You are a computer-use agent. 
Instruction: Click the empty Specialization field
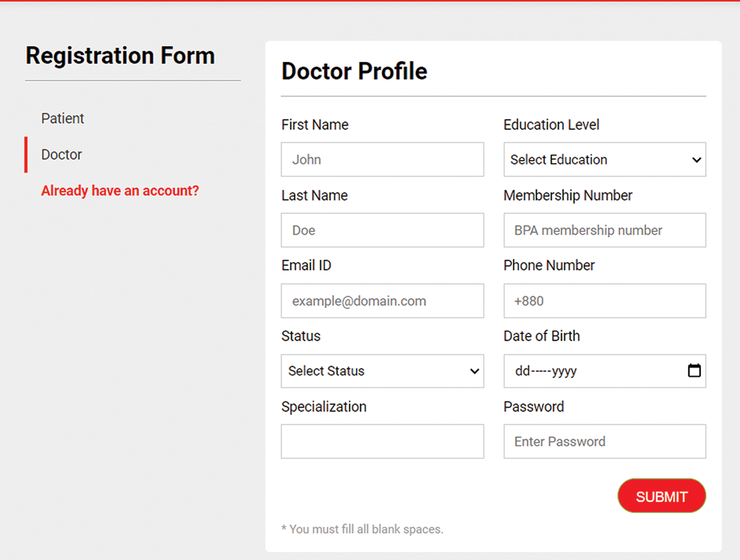point(382,441)
